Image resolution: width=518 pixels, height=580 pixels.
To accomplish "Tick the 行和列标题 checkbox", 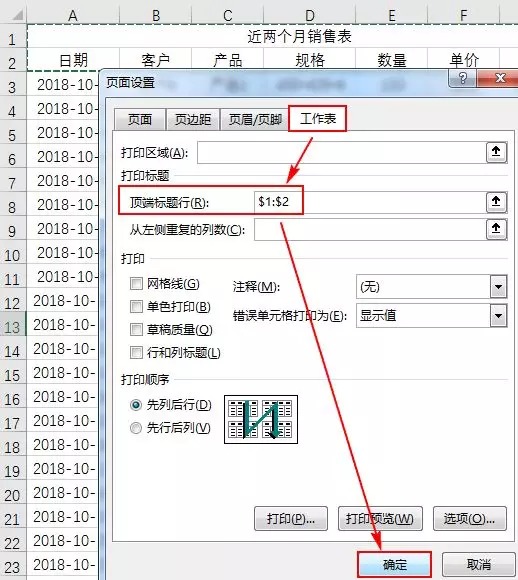I will (x=136, y=353).
